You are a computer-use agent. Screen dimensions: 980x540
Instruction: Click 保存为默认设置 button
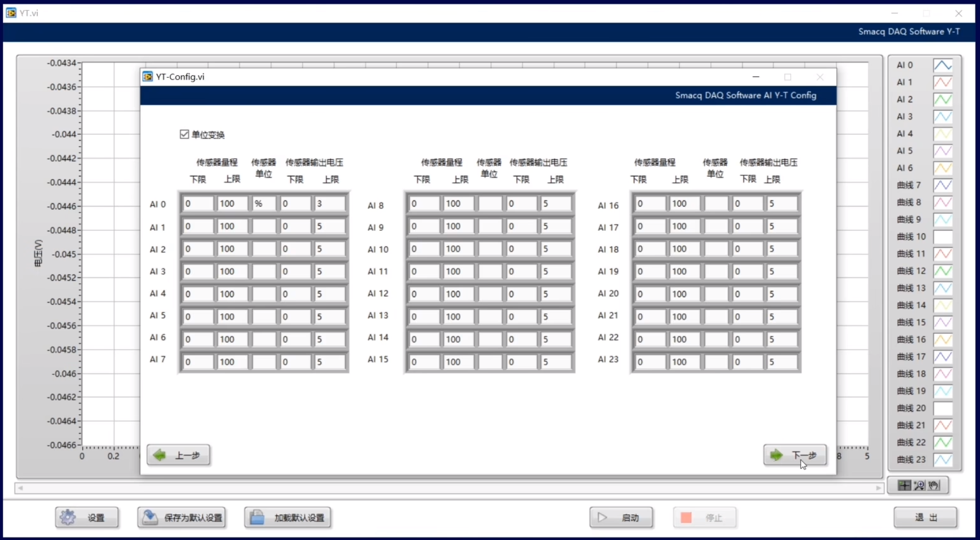(x=182, y=518)
